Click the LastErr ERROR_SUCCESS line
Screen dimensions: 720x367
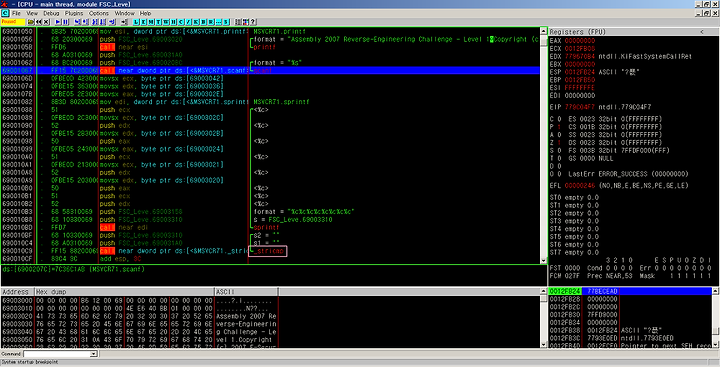pos(628,174)
